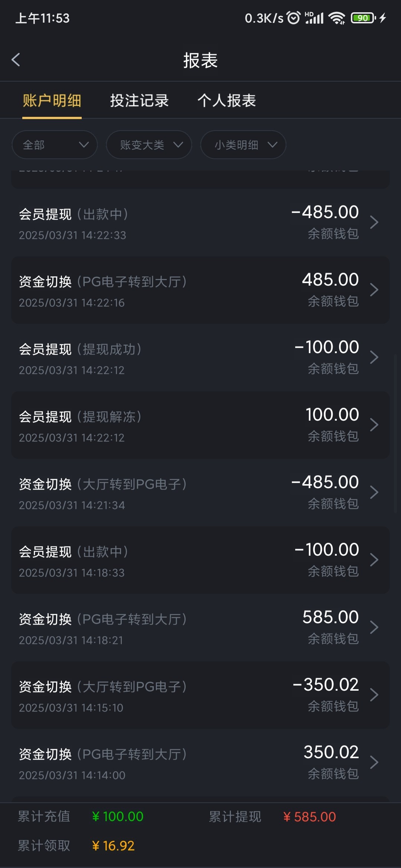Expand the 全部 filter dropdown
401x868 pixels.
tap(55, 145)
